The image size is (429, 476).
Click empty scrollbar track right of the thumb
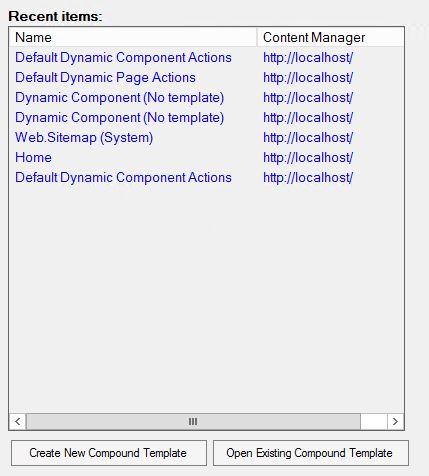(x=374, y=421)
